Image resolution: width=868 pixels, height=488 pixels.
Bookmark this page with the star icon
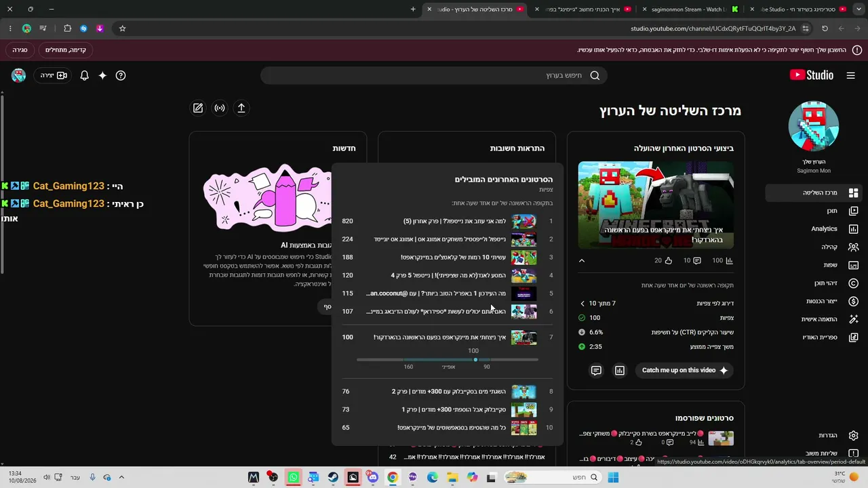pos(122,28)
